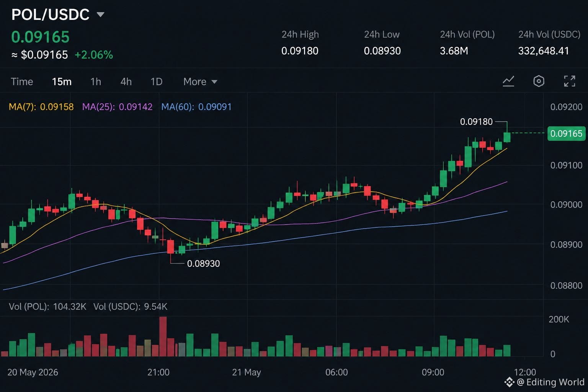
Task: Switch to the 1D interval
Action: coord(156,82)
